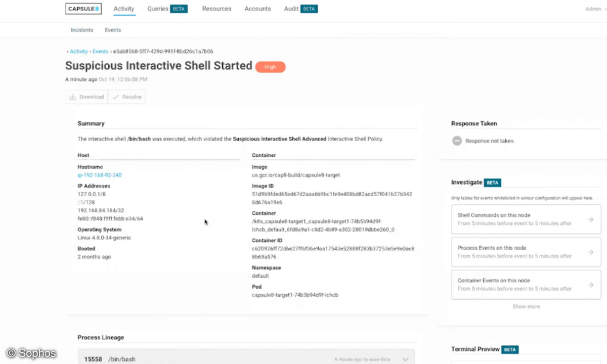This screenshot has width=607, height=364.
Task: Open the Accounts tab
Action: [x=257, y=9]
